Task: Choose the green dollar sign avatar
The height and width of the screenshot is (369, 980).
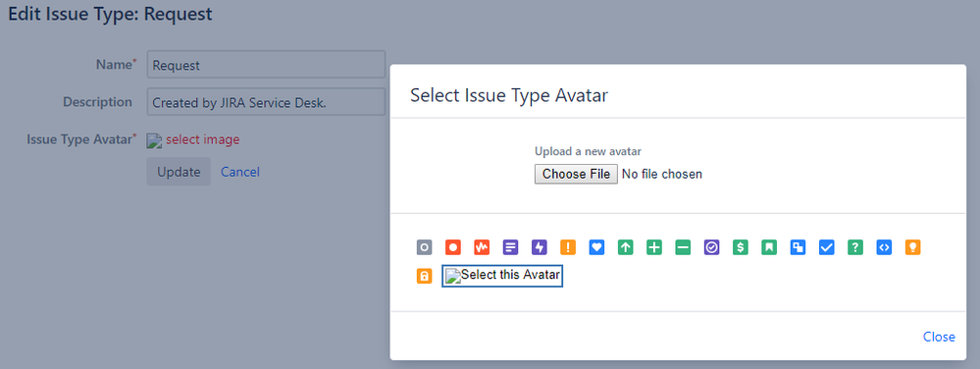Action: pyautogui.click(x=741, y=247)
